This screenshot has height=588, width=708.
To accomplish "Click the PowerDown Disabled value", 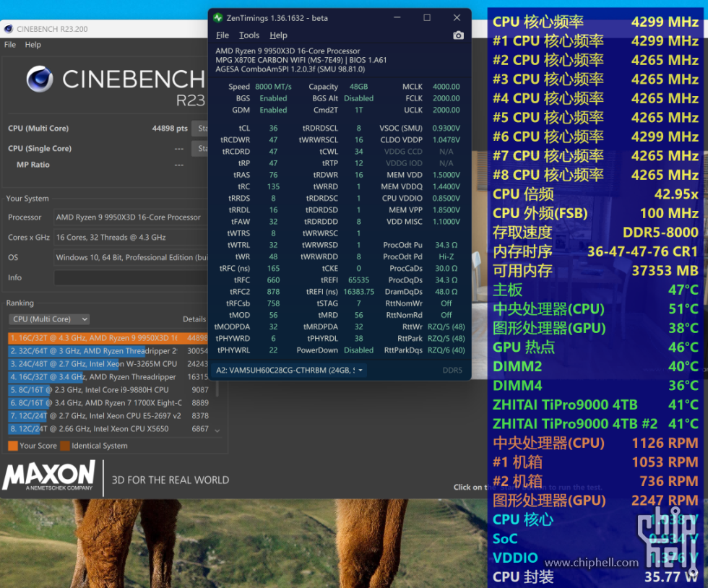I will [358, 350].
